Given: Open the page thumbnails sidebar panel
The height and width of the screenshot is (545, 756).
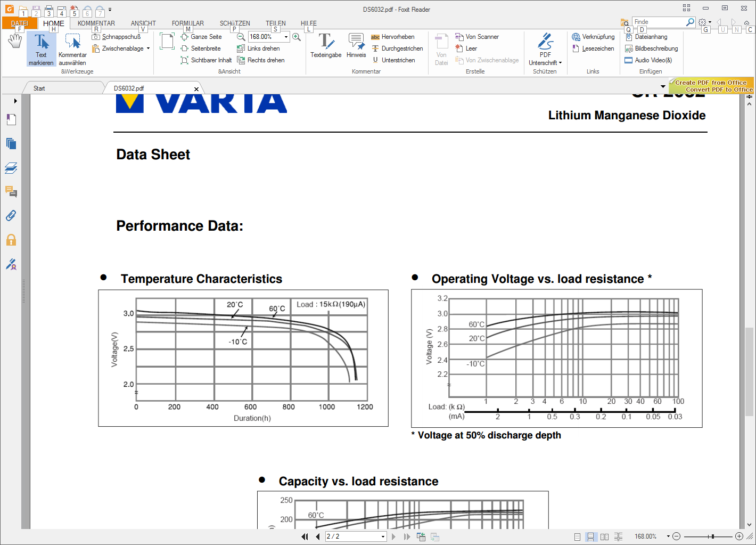Looking at the screenshot, I should 11,143.
